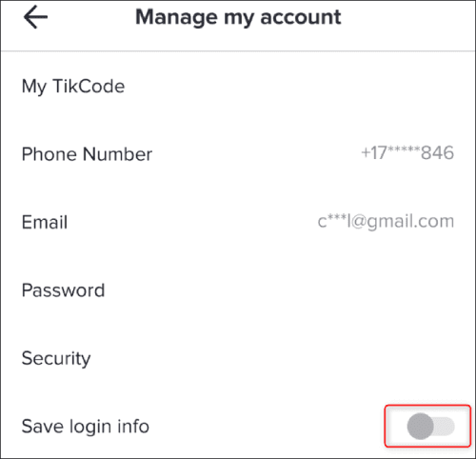Open the My TikCode option
Image resolution: width=476 pixels, height=459 pixels.
238,87
